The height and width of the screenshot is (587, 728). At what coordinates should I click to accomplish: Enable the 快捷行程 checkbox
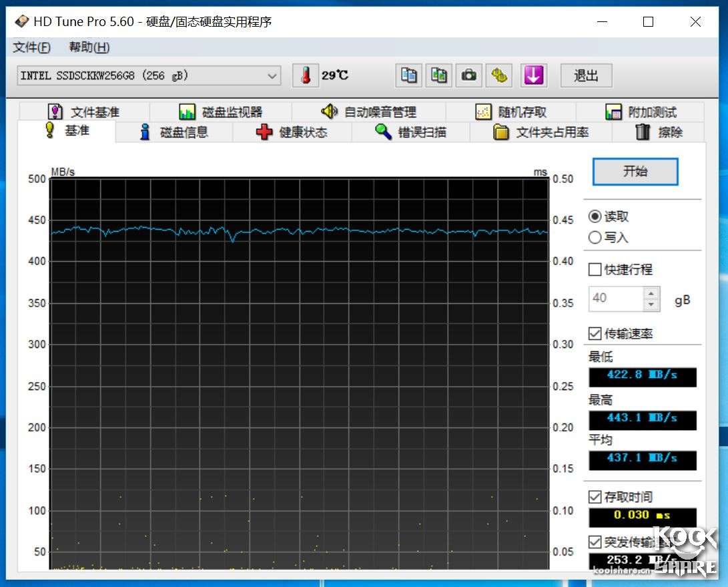click(x=594, y=270)
